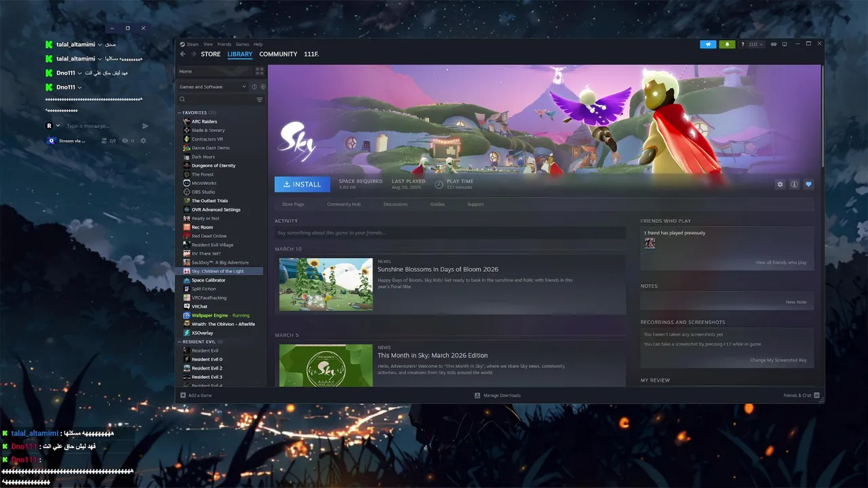Image resolution: width=868 pixels, height=488 pixels.
Task: Click View all friends who play
Action: [781, 262]
